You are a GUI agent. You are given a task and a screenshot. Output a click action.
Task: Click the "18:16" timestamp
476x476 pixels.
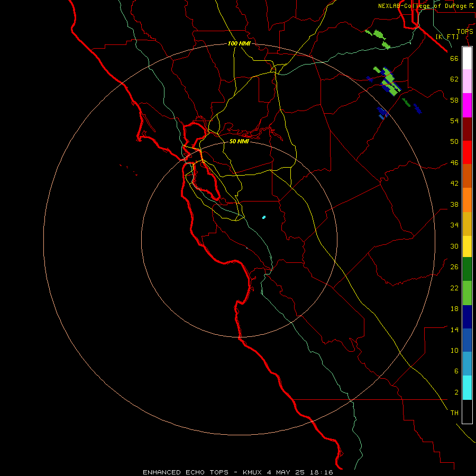322,472
